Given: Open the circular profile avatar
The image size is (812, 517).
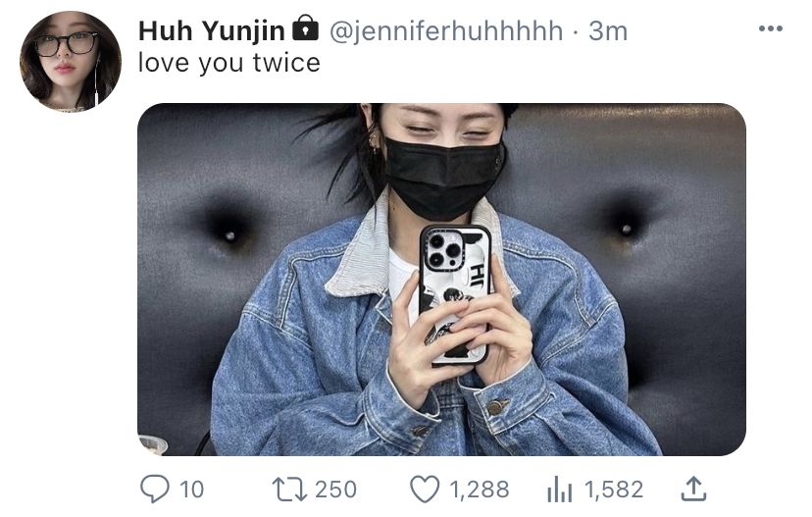Looking at the screenshot, I should [71, 62].
